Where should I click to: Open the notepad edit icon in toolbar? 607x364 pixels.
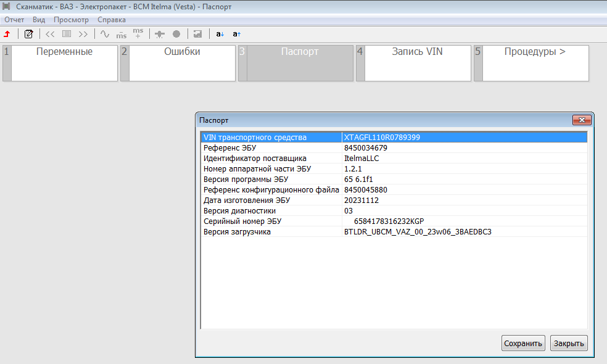pyautogui.click(x=28, y=34)
